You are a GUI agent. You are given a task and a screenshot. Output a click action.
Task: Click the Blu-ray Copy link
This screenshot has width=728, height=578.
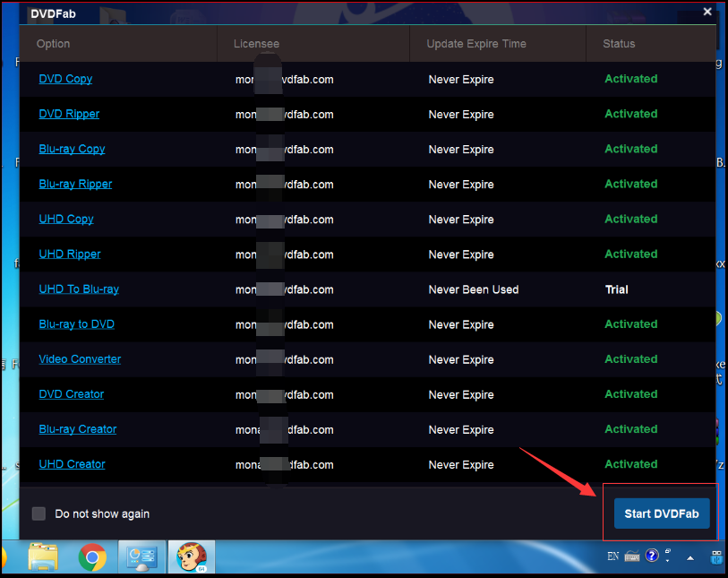pos(72,149)
